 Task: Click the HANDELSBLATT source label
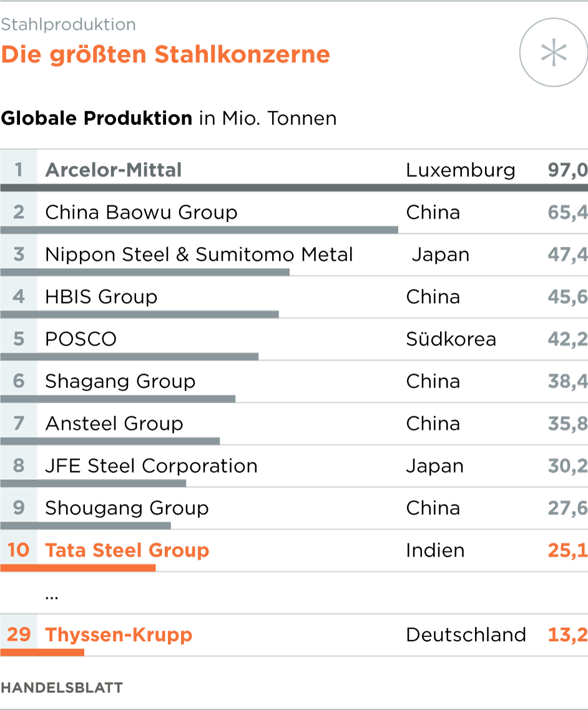(x=62, y=688)
